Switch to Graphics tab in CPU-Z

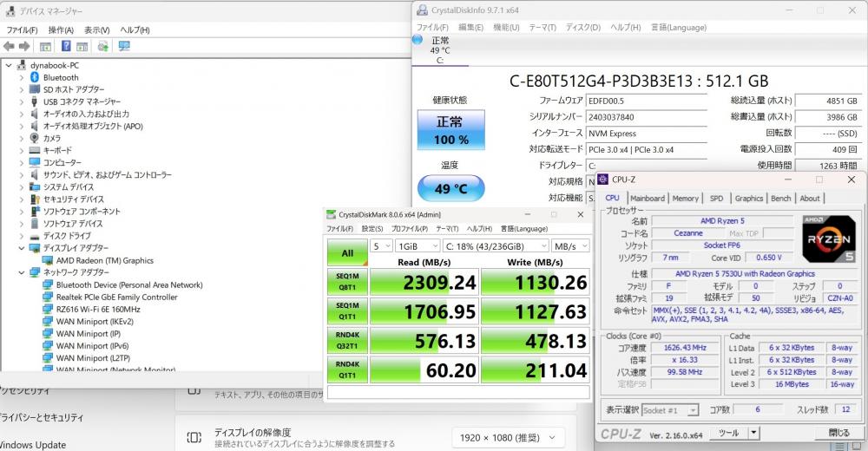point(748,198)
